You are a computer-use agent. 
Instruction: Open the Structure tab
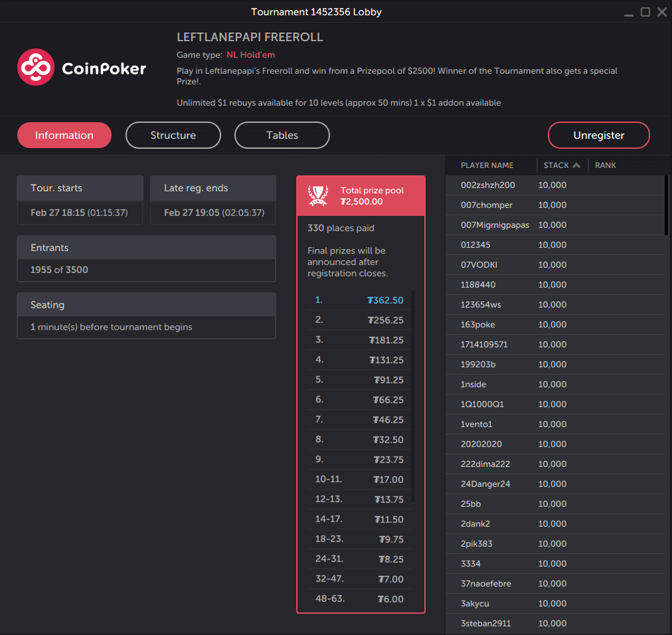173,136
